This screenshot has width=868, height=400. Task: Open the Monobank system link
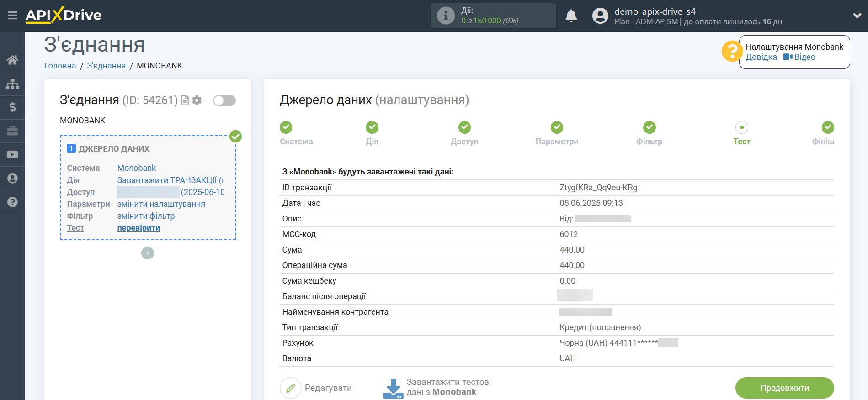pos(137,168)
